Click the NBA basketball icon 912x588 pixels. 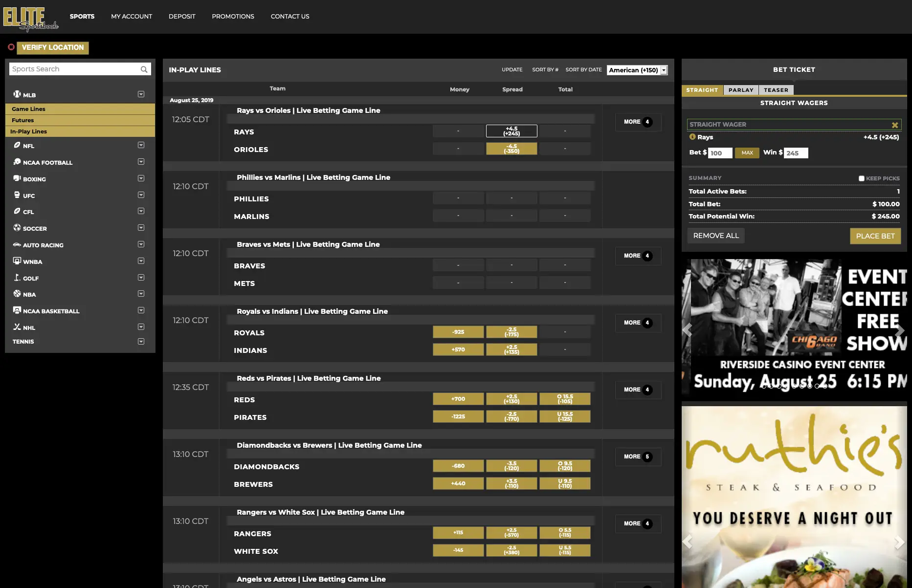click(17, 294)
